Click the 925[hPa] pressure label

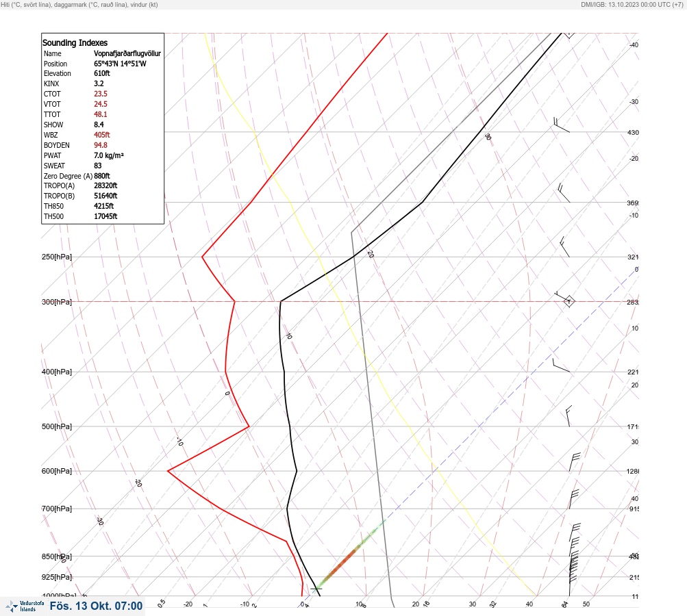tap(57, 577)
